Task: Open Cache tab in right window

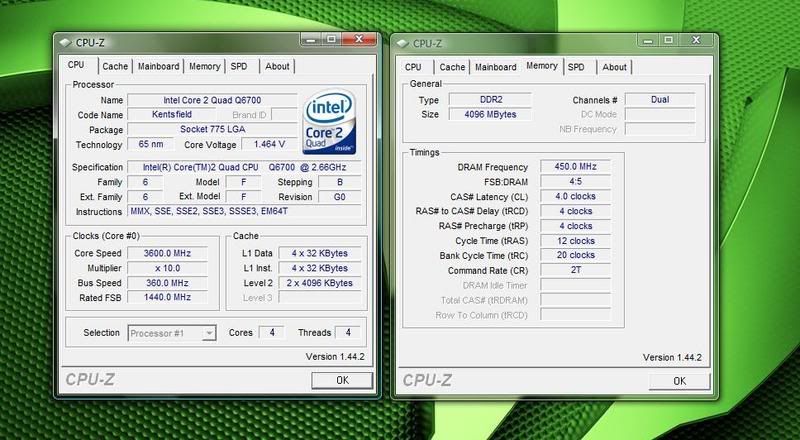Action: click(452, 67)
